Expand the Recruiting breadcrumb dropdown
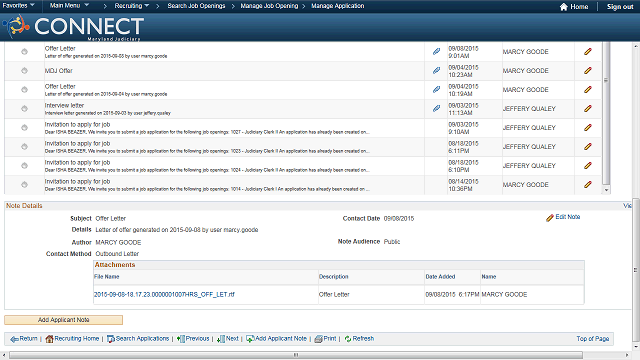 [131, 6]
